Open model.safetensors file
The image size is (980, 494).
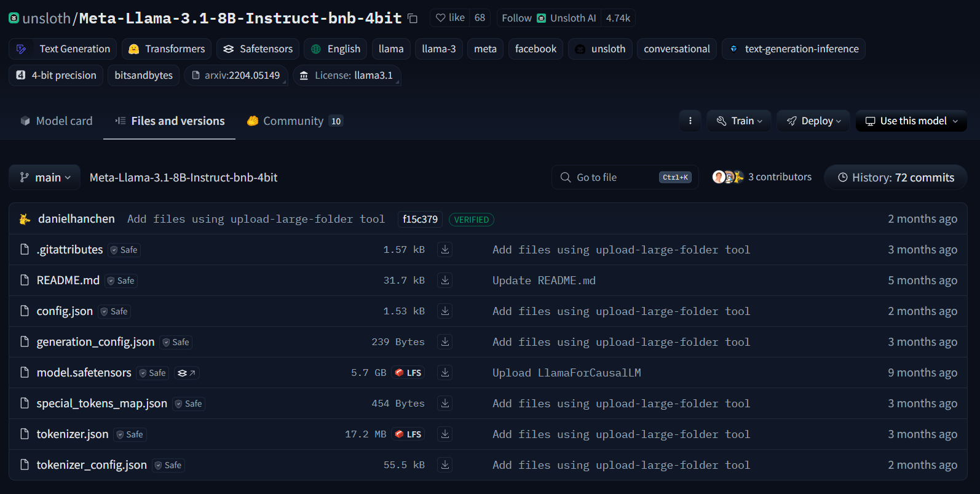(84, 372)
